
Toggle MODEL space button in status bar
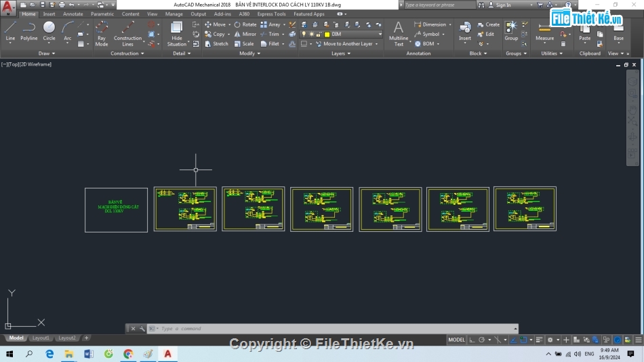[x=456, y=340]
